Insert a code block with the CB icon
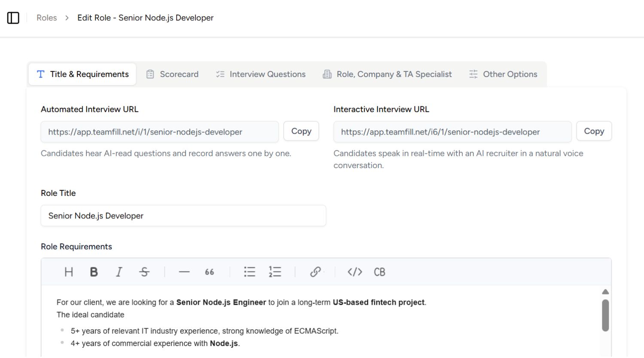The image size is (644, 358). tap(379, 272)
